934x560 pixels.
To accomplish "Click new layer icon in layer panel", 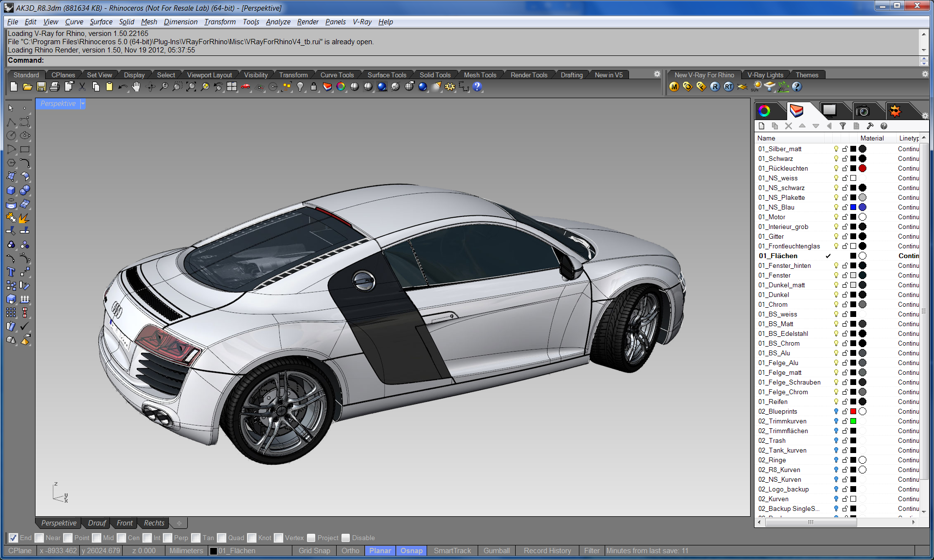I will click(762, 126).
